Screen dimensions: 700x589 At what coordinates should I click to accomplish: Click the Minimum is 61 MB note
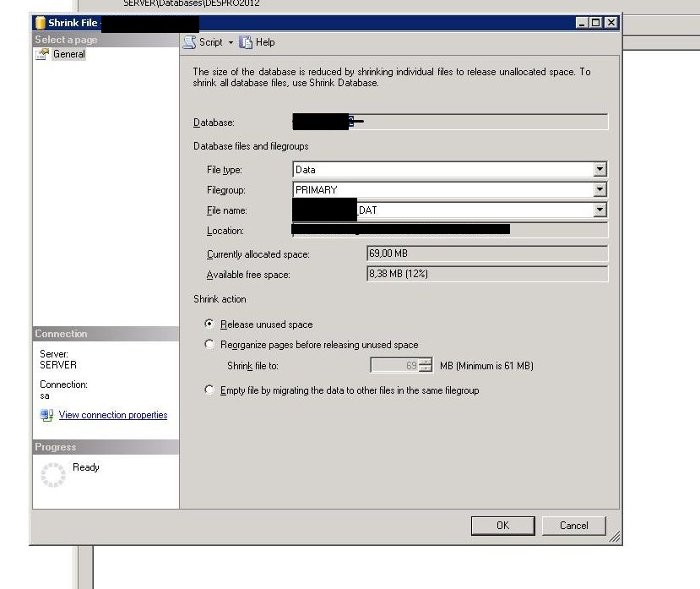coord(486,366)
